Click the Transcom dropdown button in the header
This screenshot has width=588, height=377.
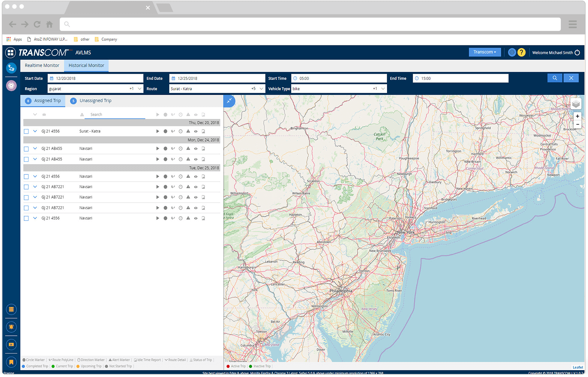(x=484, y=52)
